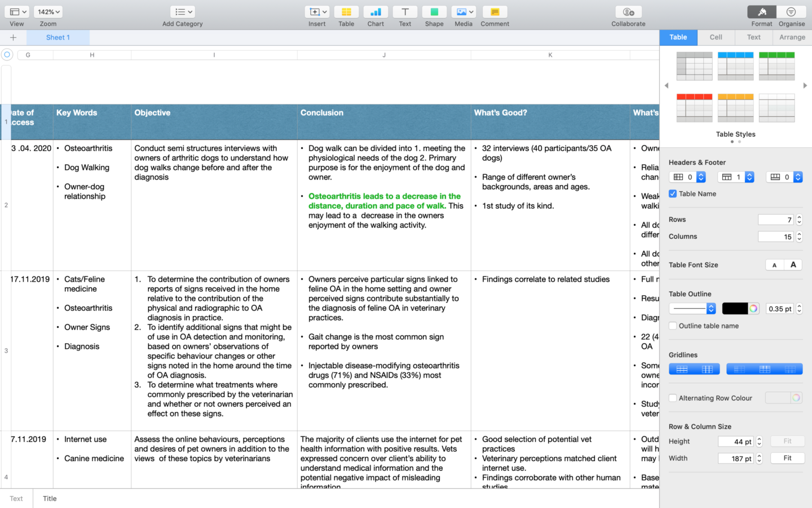Click the black outline colour swatch
Screen dimensions: 812x508
(735, 309)
